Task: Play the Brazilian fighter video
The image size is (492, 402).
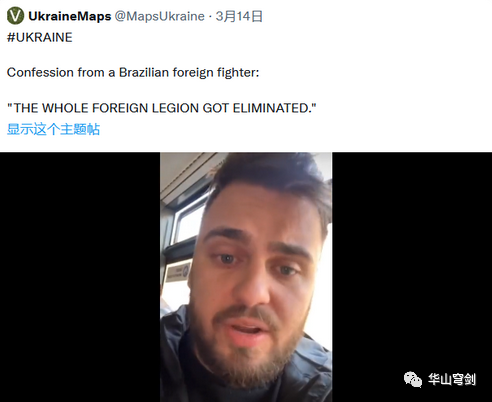Action: click(246, 277)
